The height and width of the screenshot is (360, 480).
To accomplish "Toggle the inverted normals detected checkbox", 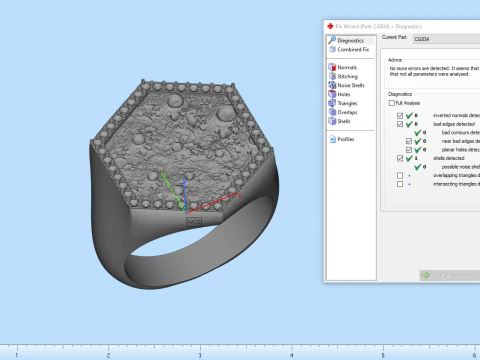I will [400, 116].
